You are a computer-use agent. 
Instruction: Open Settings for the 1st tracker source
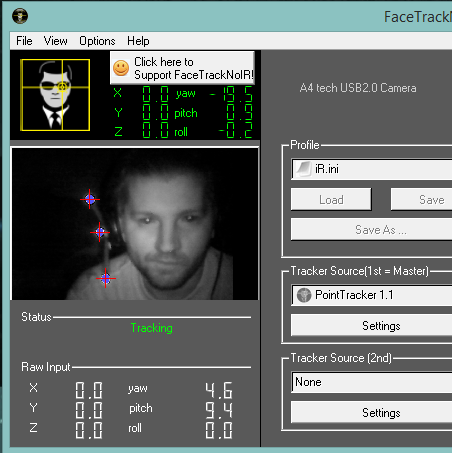[371, 325]
